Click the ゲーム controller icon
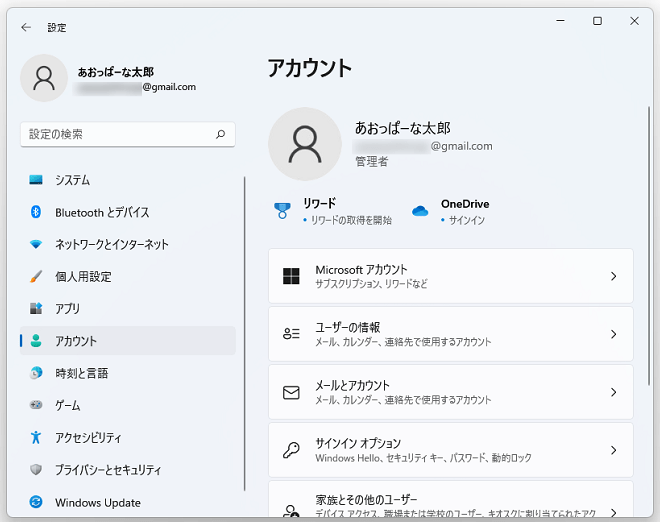This screenshot has height=522, width=660. click(36, 405)
